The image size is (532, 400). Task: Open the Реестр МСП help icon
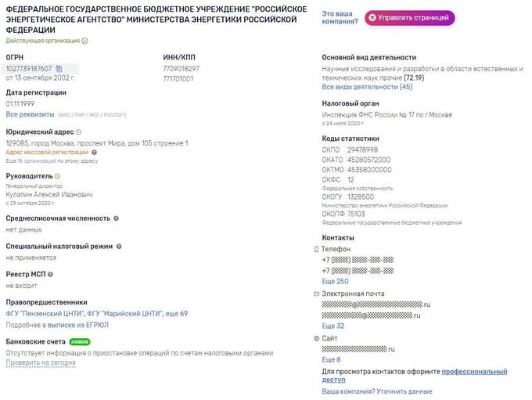point(52,274)
